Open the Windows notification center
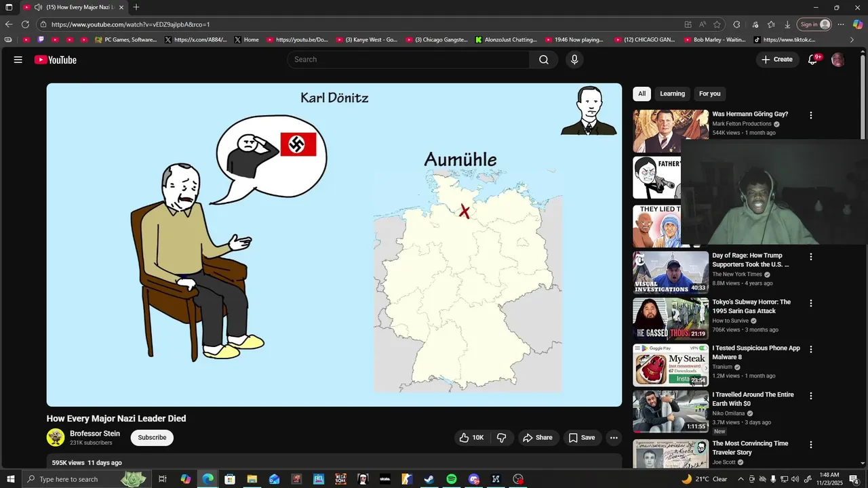 pos(854,479)
